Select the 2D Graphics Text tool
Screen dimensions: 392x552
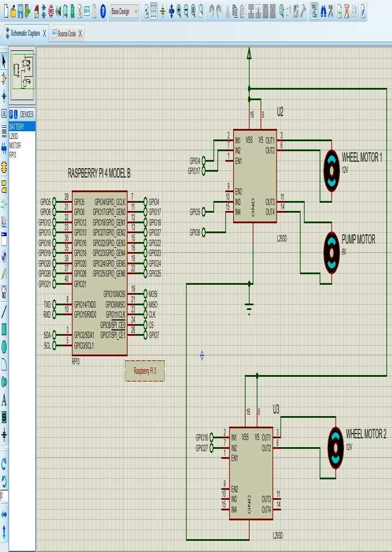4,400
